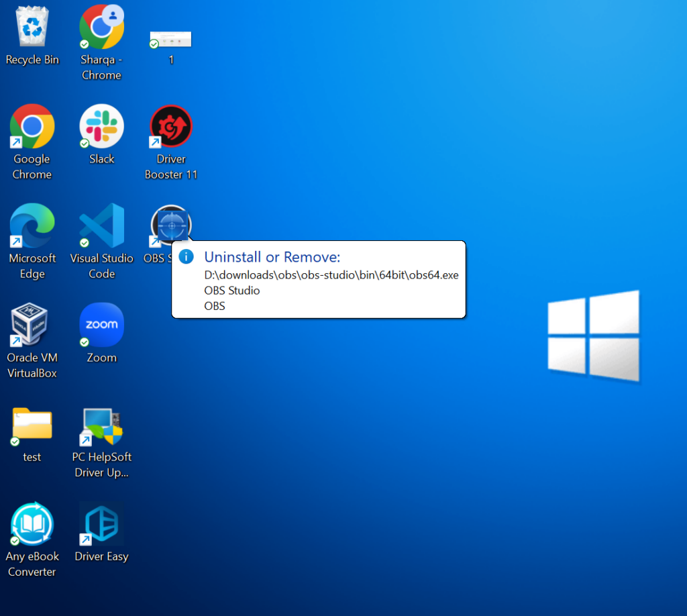Click the 'Google Chrome' label text
Screen dimensions: 687x616
coord(32,166)
